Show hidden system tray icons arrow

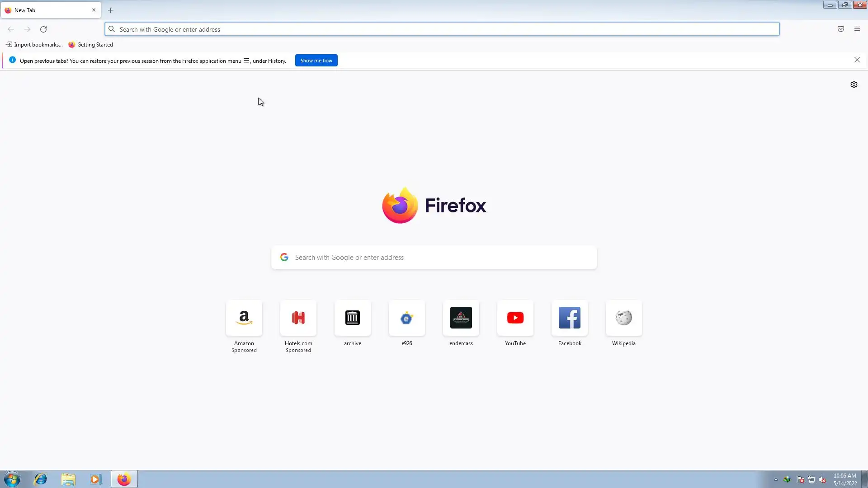(776, 479)
